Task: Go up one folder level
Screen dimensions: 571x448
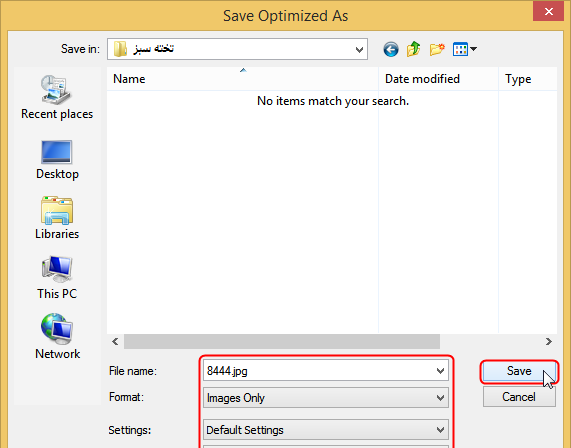Action: tap(414, 49)
